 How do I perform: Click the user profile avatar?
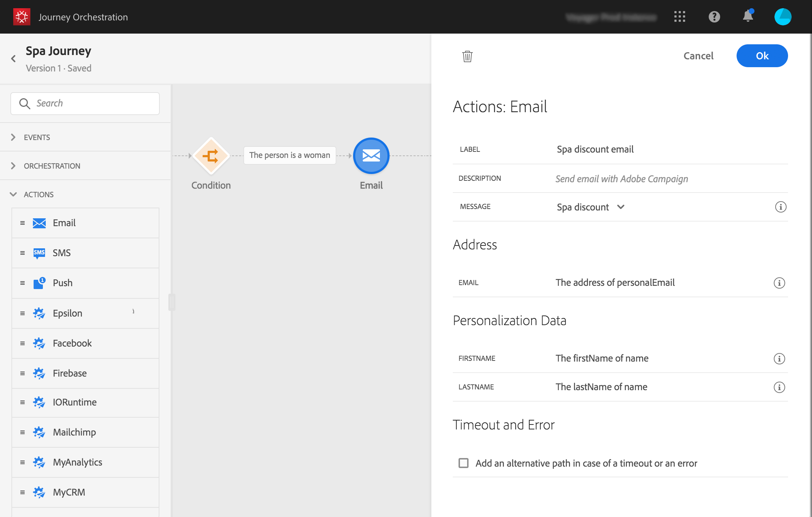pos(783,17)
